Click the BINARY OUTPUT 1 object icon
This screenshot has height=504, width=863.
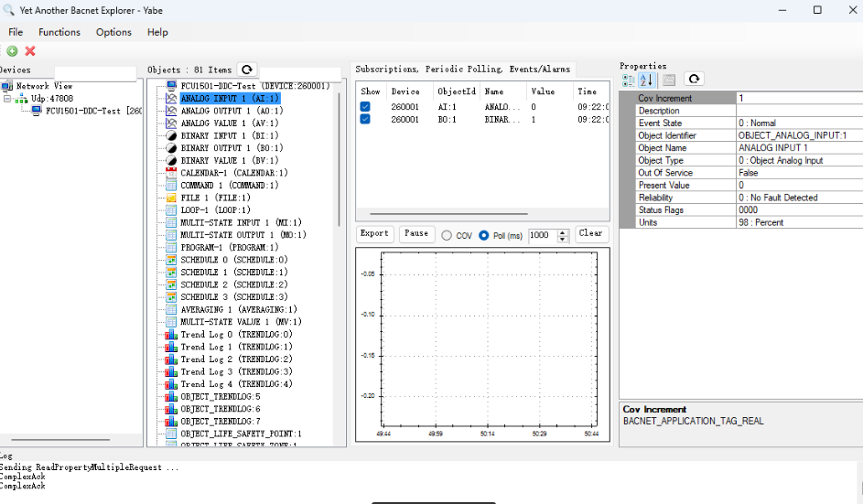(171, 148)
